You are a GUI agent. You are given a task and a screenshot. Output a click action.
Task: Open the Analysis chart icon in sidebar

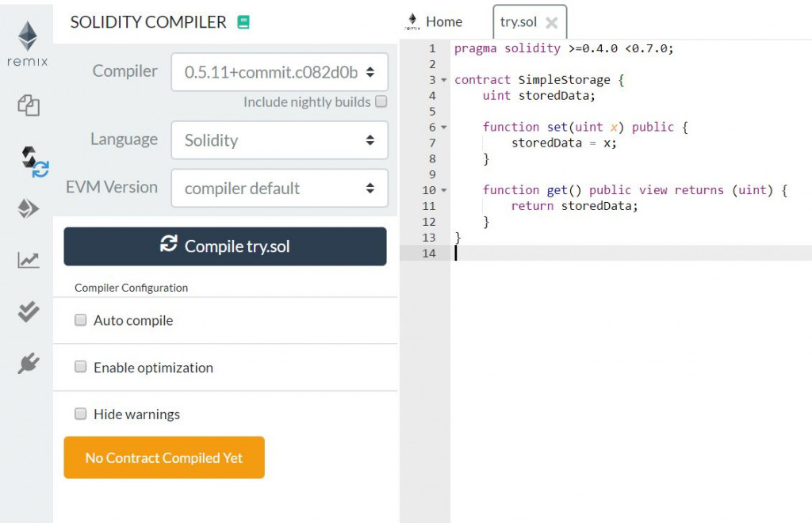[28, 260]
